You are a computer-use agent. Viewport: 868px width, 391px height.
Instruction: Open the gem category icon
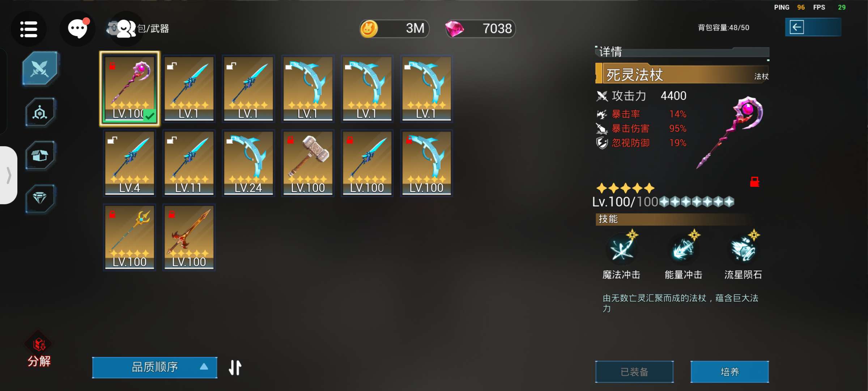click(x=40, y=198)
